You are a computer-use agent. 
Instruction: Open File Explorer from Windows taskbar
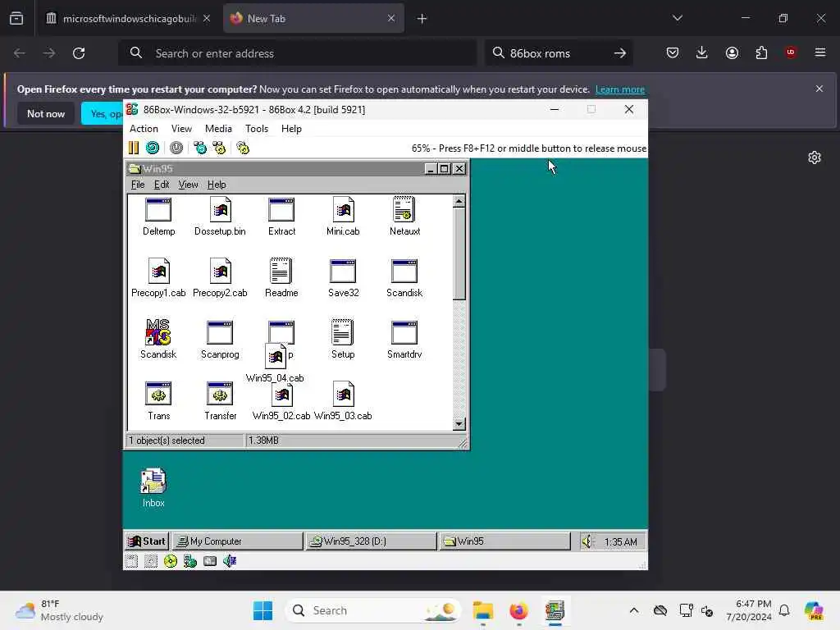(482, 610)
